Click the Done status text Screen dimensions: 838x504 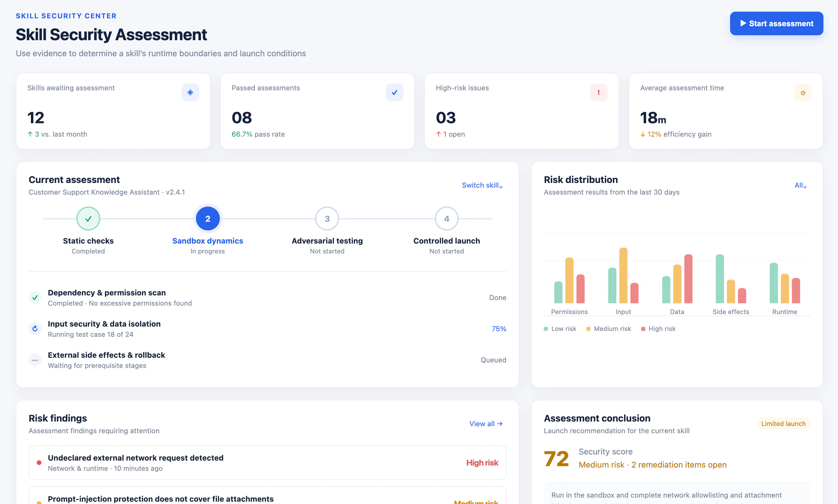coord(497,298)
